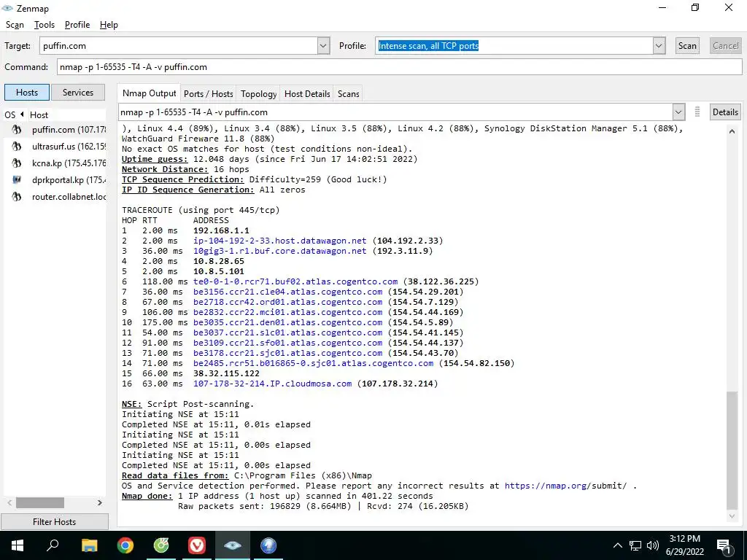The height and width of the screenshot is (560, 747).
Task: Open the Tools menu
Action: pos(44,25)
